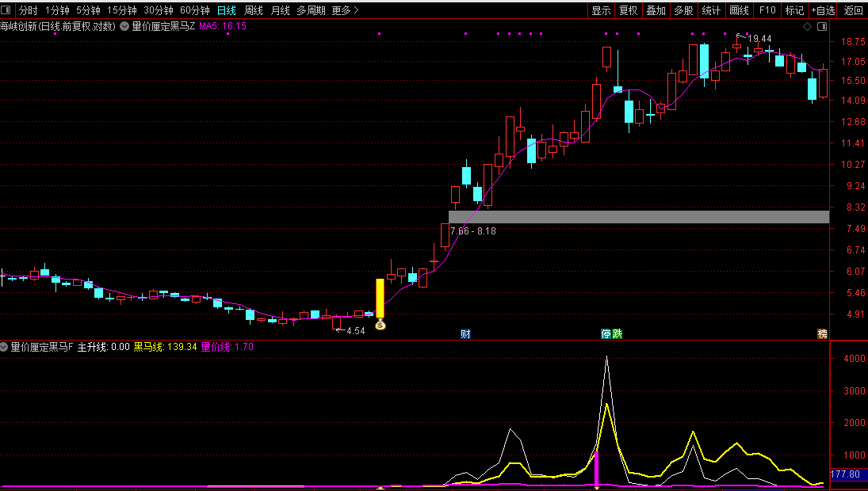
Task: Open the 更多 periods dropdown
Action: (x=345, y=10)
